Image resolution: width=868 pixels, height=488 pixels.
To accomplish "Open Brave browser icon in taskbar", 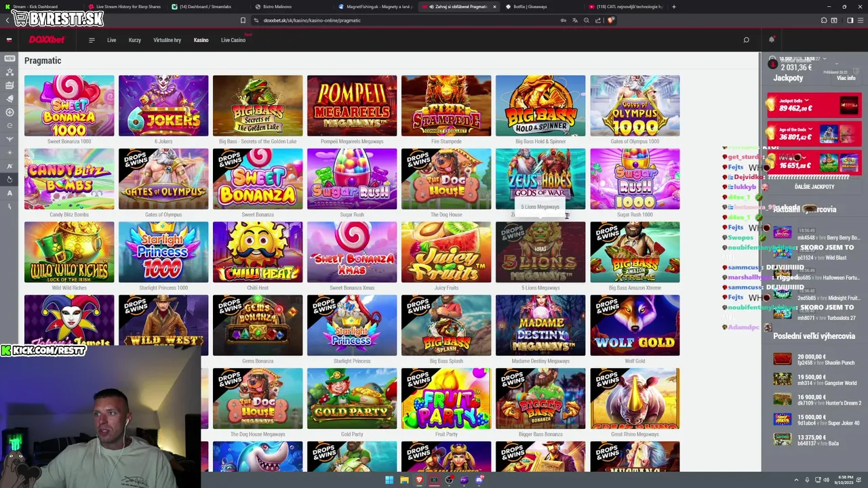I will coord(419,481).
